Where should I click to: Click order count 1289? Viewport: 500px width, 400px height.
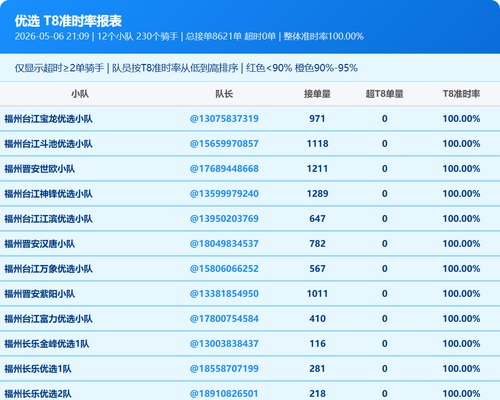317,194
